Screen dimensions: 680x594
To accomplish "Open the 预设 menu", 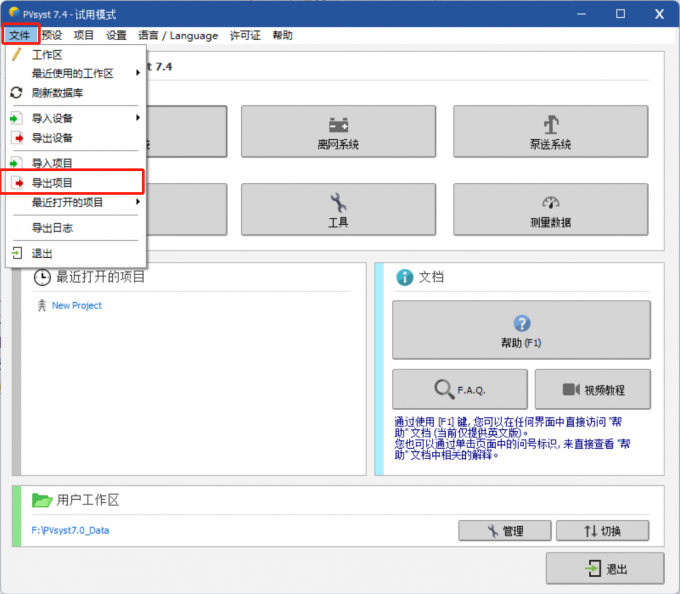I will 52,35.
